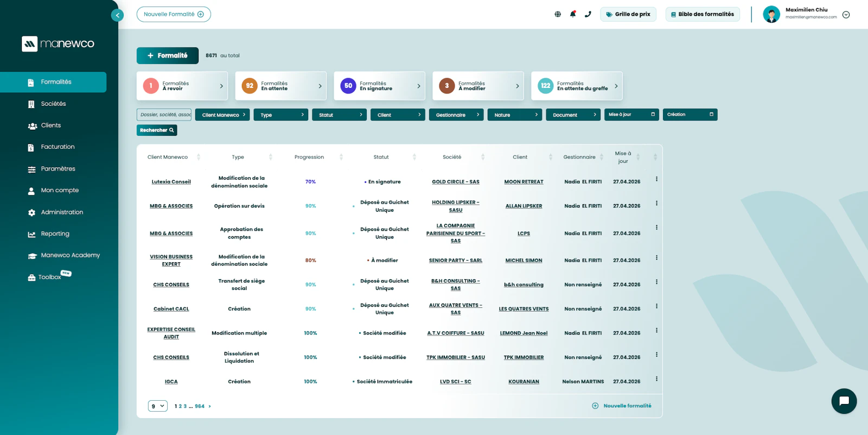The width and height of the screenshot is (868, 435).
Task: Sort table by Type column
Action: (x=271, y=157)
